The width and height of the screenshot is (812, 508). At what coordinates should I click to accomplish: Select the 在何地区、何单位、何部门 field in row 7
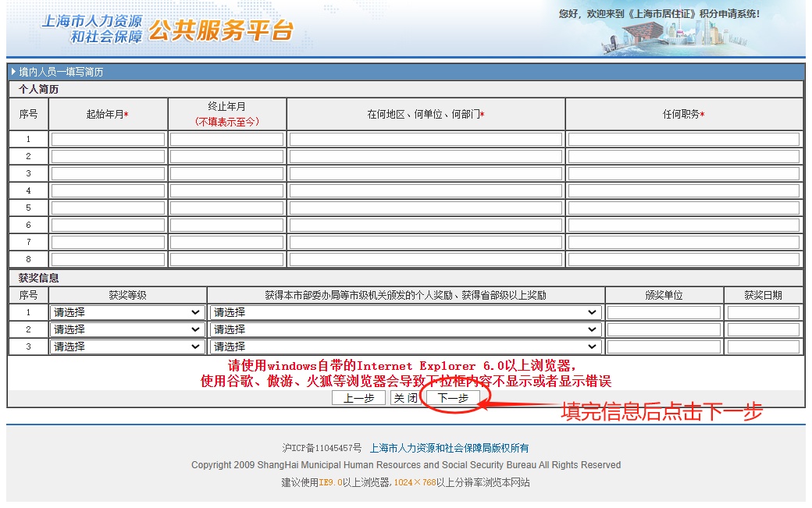426,242
